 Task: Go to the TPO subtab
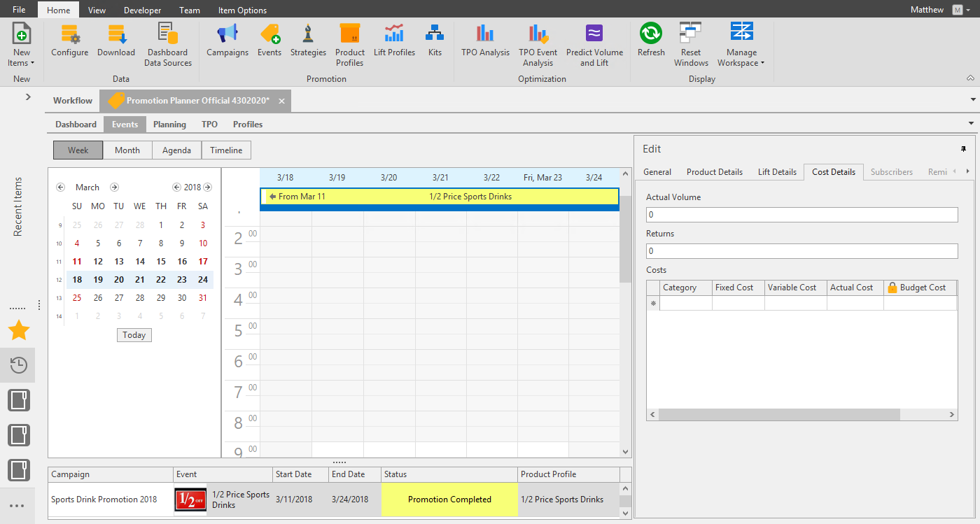point(209,125)
